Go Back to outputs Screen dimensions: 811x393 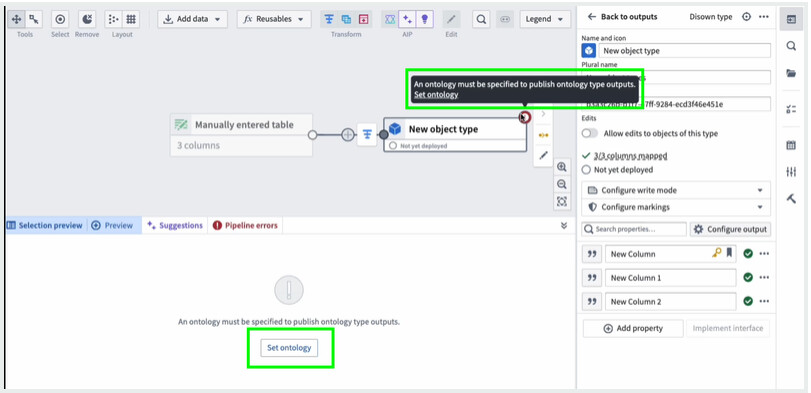pyautogui.click(x=623, y=17)
